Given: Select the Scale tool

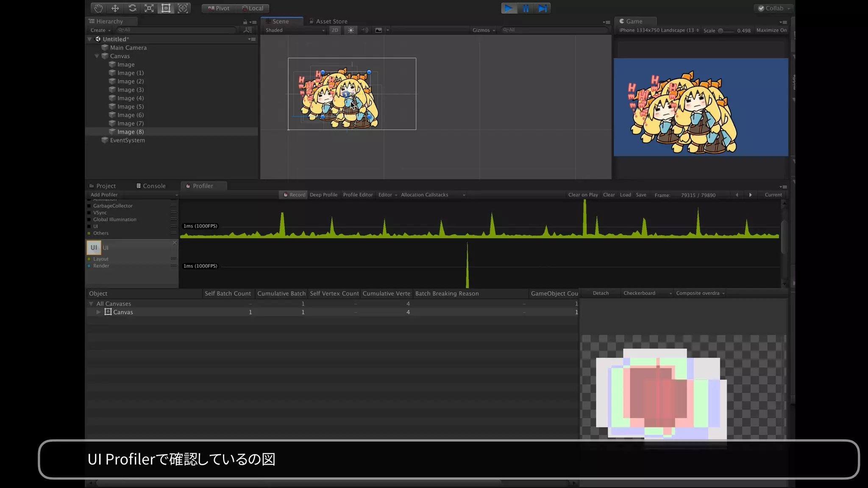Looking at the screenshot, I should [149, 8].
